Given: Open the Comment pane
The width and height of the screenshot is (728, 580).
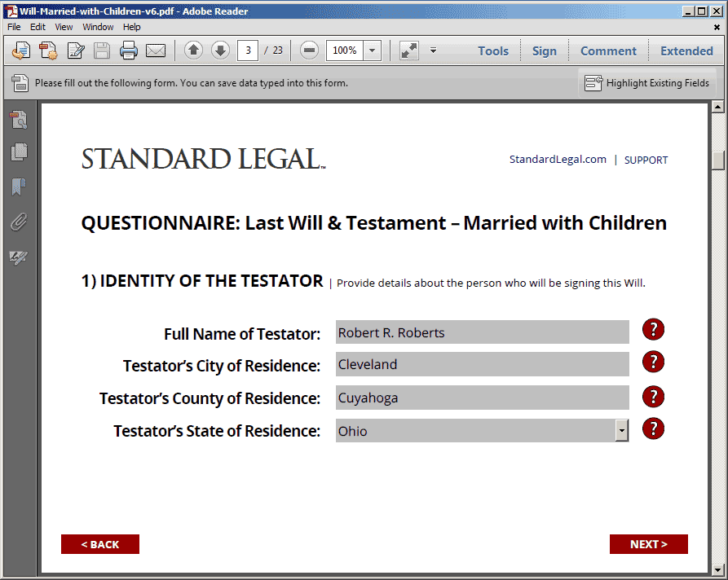Looking at the screenshot, I should [x=608, y=51].
